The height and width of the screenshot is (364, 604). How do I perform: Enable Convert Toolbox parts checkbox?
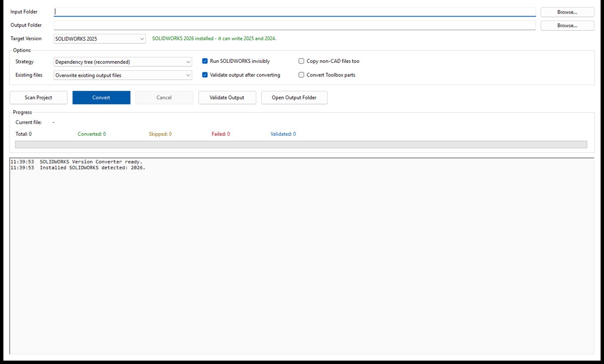[327, 75]
